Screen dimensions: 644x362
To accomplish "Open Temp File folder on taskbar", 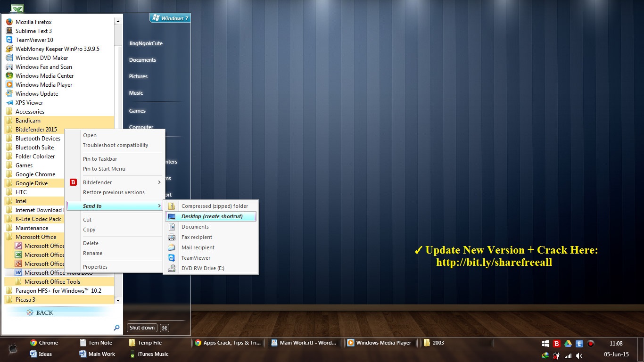I will pos(146,343).
